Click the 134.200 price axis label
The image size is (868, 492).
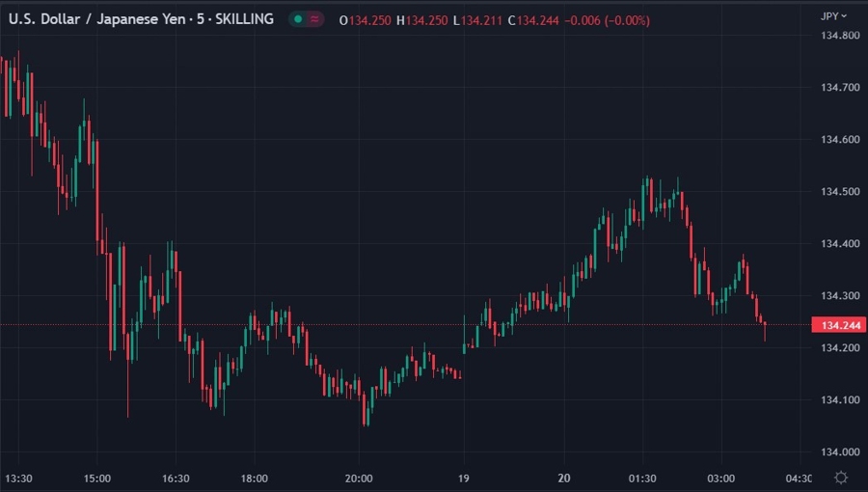pyautogui.click(x=840, y=347)
